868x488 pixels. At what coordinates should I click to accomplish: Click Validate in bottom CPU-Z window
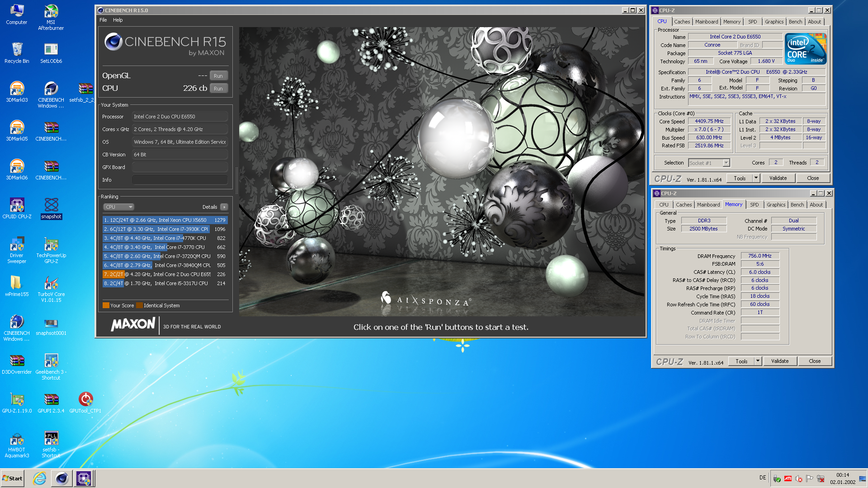tap(780, 361)
